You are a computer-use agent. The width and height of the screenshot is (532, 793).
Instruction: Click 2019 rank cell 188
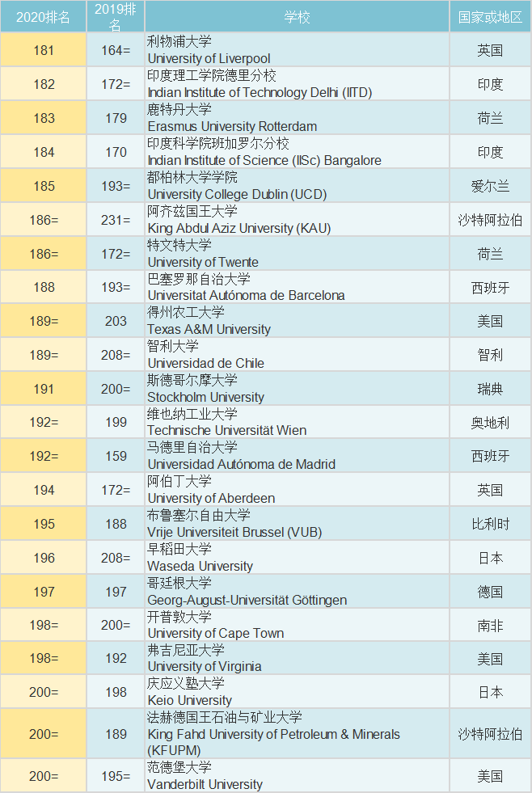point(116,524)
